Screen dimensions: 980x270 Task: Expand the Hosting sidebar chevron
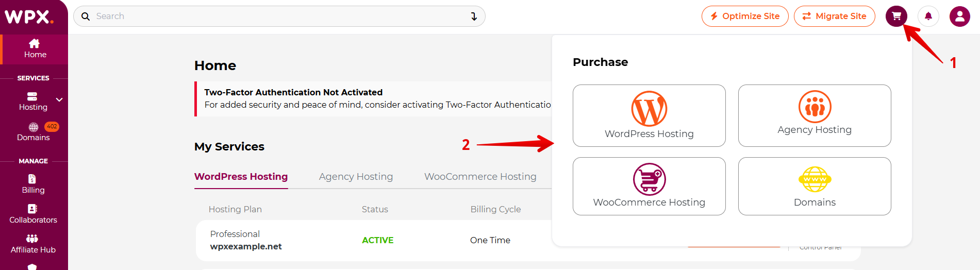click(59, 100)
